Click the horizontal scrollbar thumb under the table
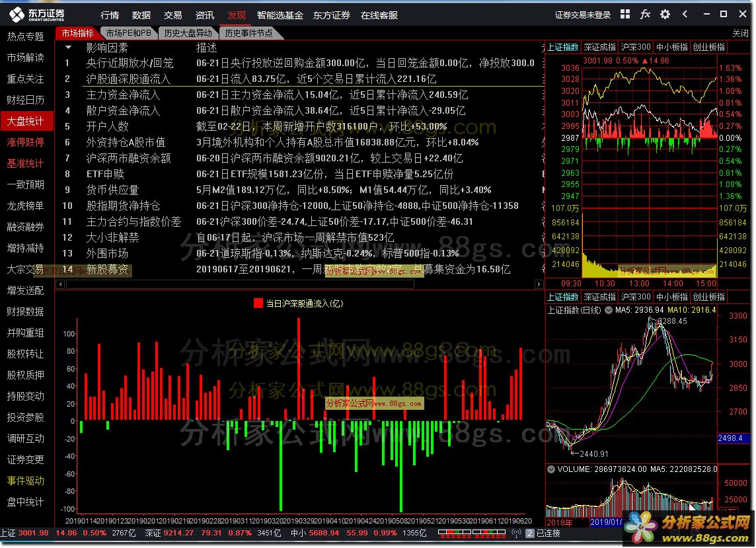 point(240,284)
